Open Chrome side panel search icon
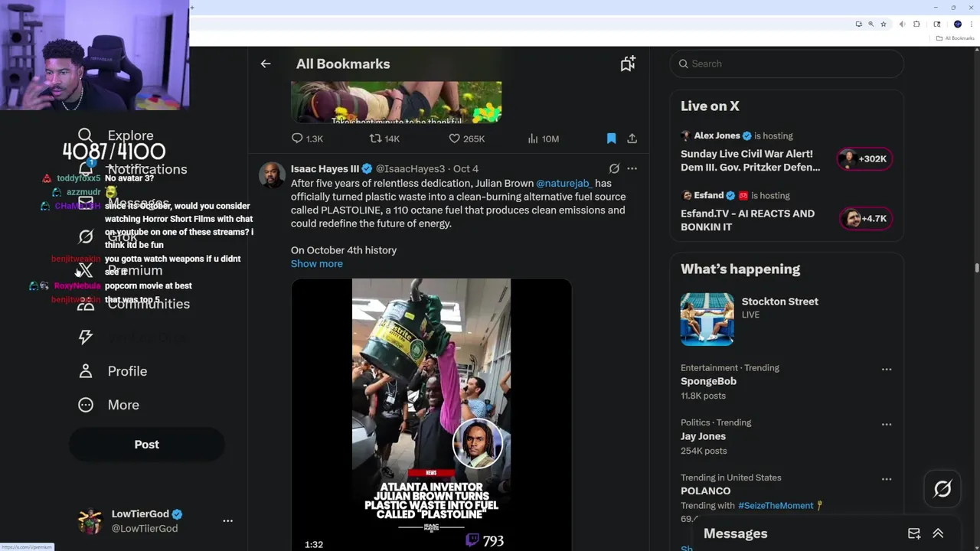Image resolution: width=980 pixels, height=551 pixels. [x=936, y=24]
